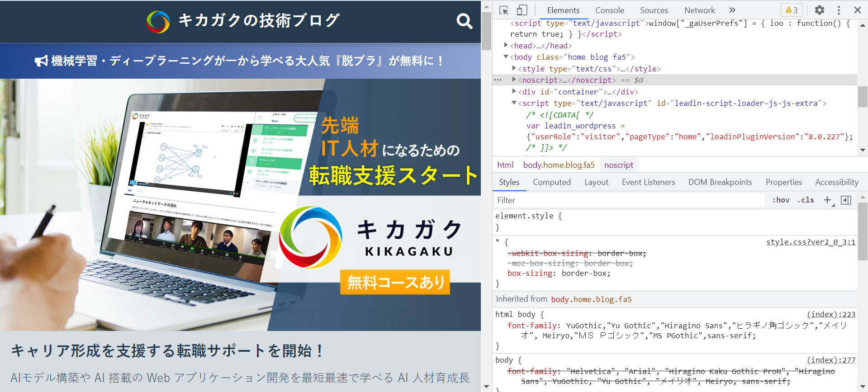This screenshot has width=868, height=392.
Task: Select noscript in the breadcrumb
Action: click(619, 165)
